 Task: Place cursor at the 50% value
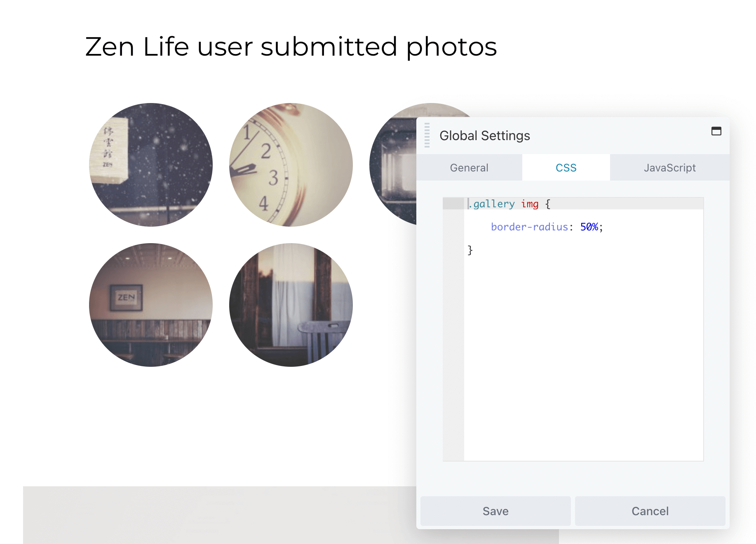coord(589,227)
